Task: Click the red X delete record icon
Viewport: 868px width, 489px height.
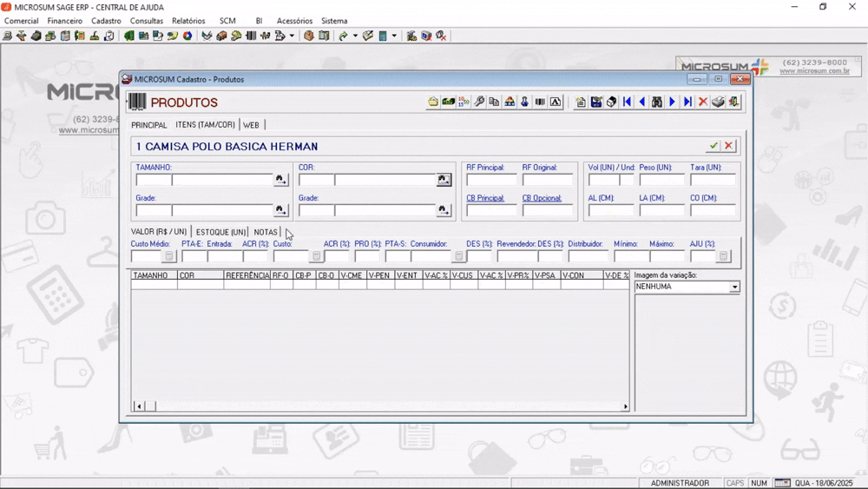Action: point(703,102)
